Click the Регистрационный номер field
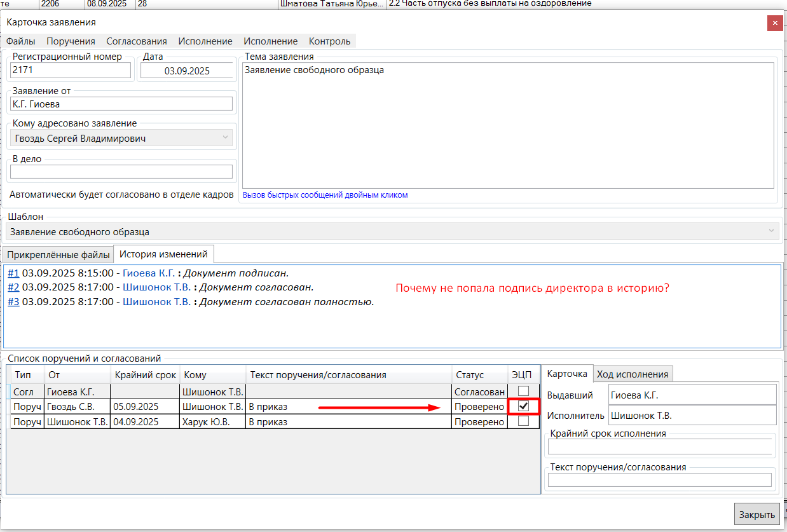 71,70
